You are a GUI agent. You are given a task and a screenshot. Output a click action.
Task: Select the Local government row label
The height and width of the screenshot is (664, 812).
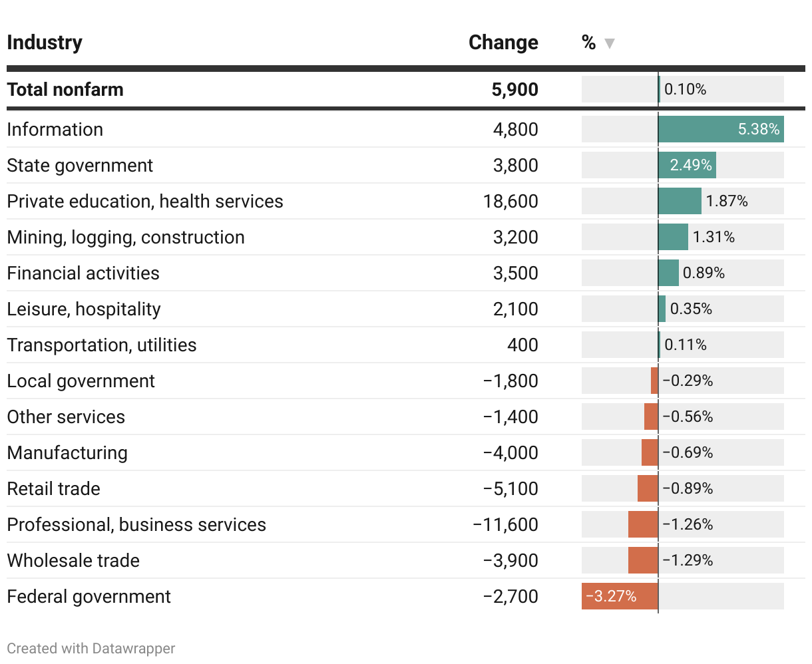pos(81,381)
